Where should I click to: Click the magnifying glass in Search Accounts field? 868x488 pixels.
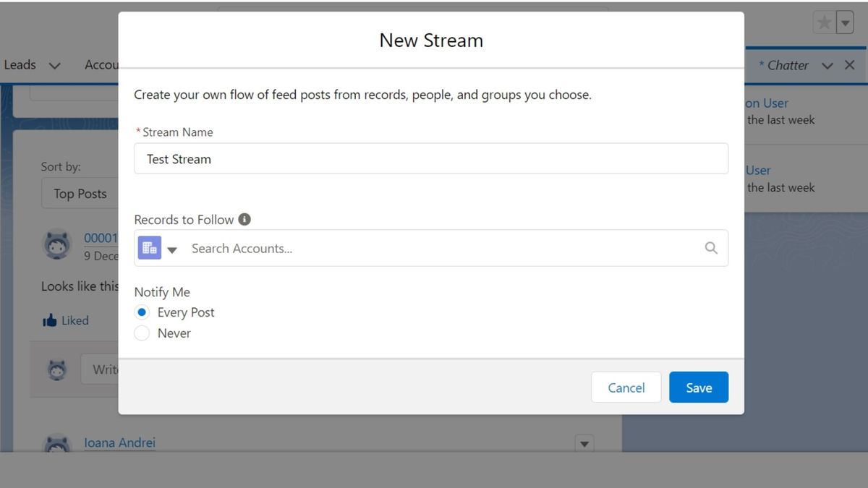pyautogui.click(x=711, y=247)
